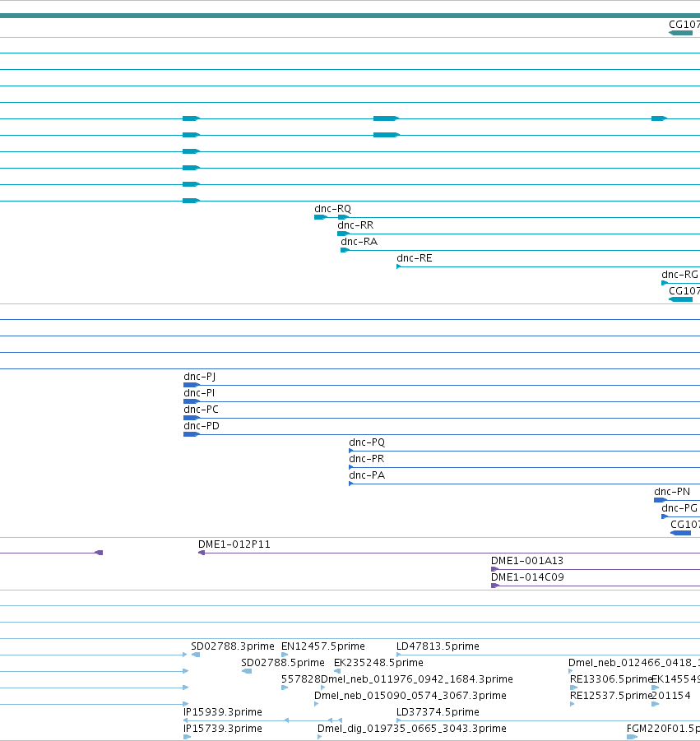Click the IP15939.3prime EST label
The image size is (700, 741).
click(x=223, y=713)
